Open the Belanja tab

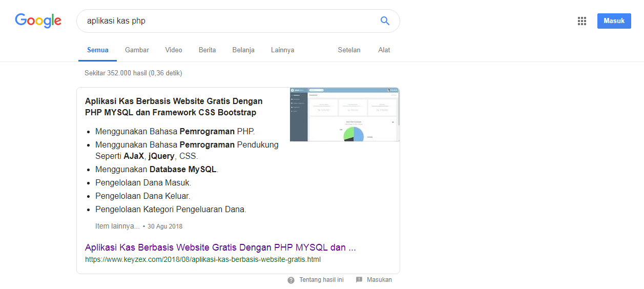[x=243, y=50]
